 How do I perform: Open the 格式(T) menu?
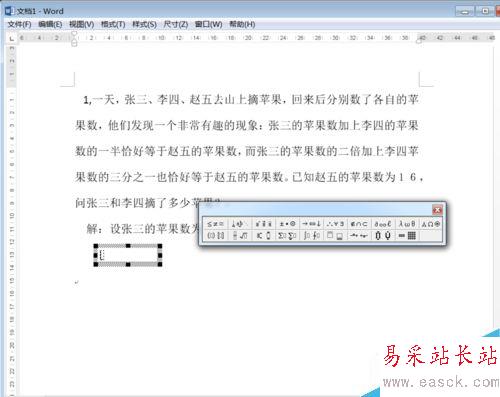[113, 24]
